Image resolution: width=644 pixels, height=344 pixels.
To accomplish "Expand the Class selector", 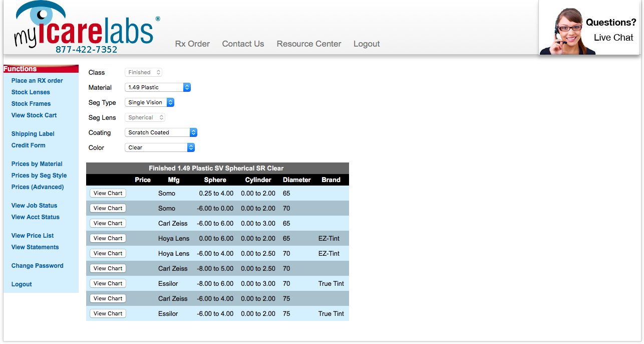I will point(143,72).
